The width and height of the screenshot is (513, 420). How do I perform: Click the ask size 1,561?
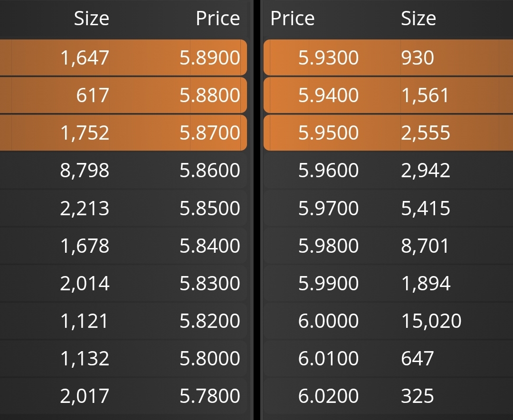point(425,95)
